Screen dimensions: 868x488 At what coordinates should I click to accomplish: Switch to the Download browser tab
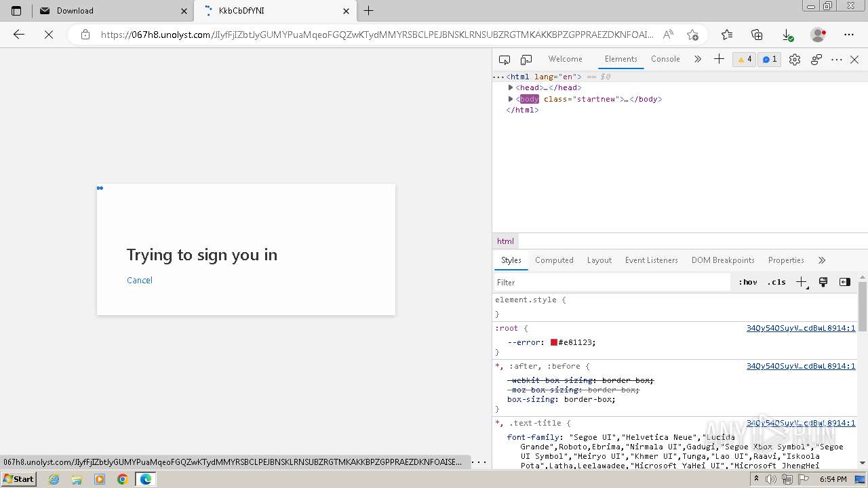coord(113,11)
